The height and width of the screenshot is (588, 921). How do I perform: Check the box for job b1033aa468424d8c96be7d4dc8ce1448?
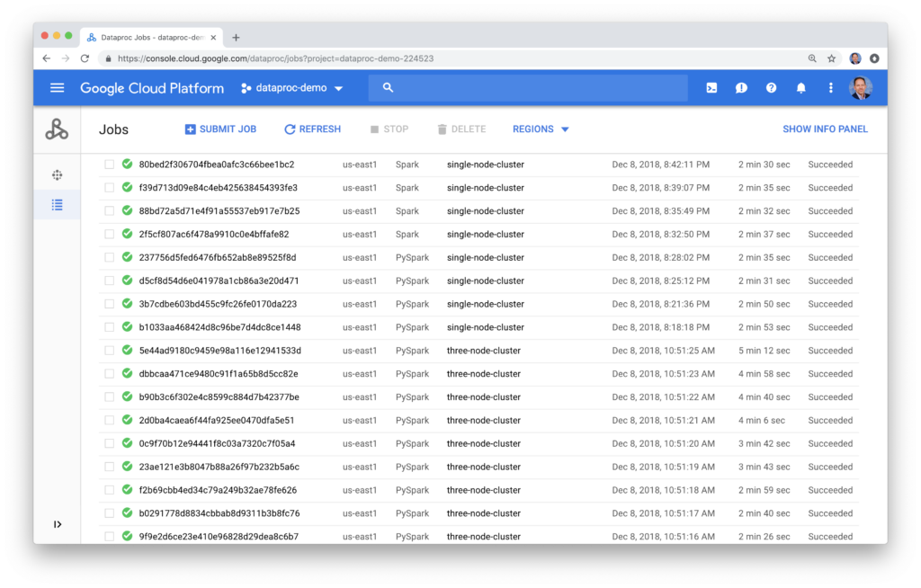(109, 327)
